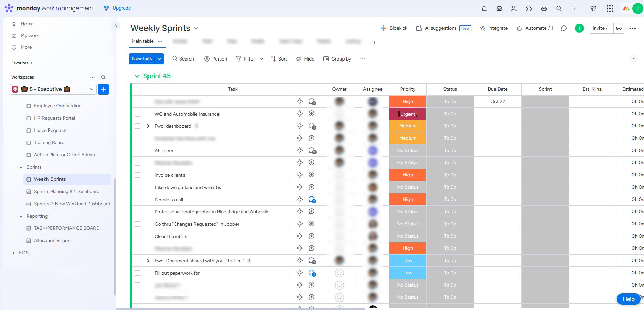Open Sprints Planning #2 Dashboard in sidebar
Screen dimensions: 644x310
pyautogui.click(x=67, y=192)
